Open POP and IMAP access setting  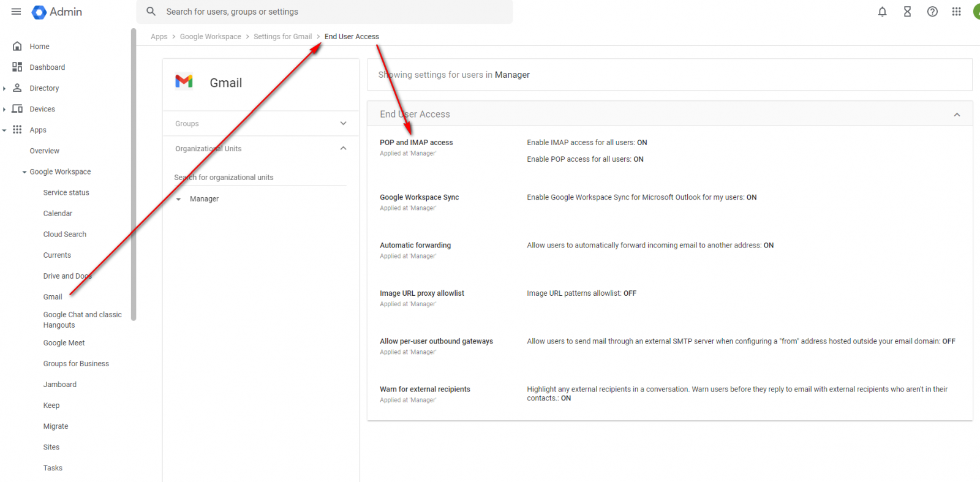click(x=416, y=143)
